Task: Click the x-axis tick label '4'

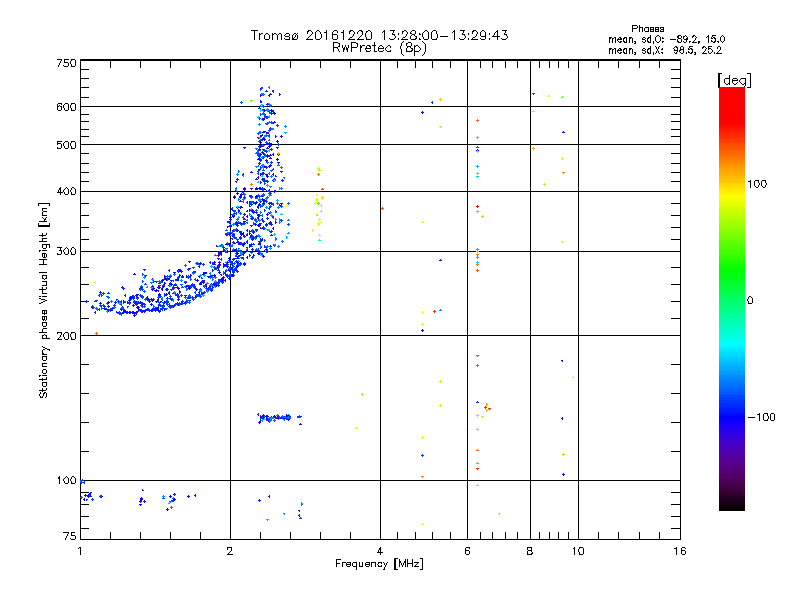Action: 380,551
